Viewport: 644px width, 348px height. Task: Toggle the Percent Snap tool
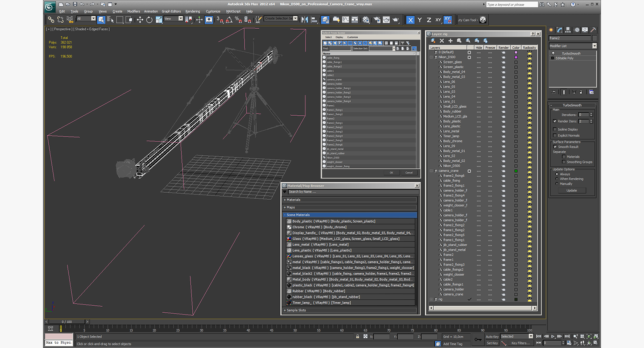tap(238, 20)
